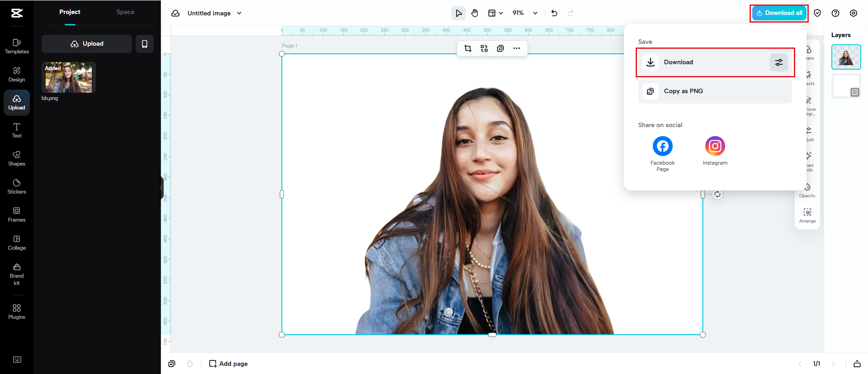Viewport: 868px width, 374px height.
Task: Share to Facebook Page
Action: tap(662, 147)
